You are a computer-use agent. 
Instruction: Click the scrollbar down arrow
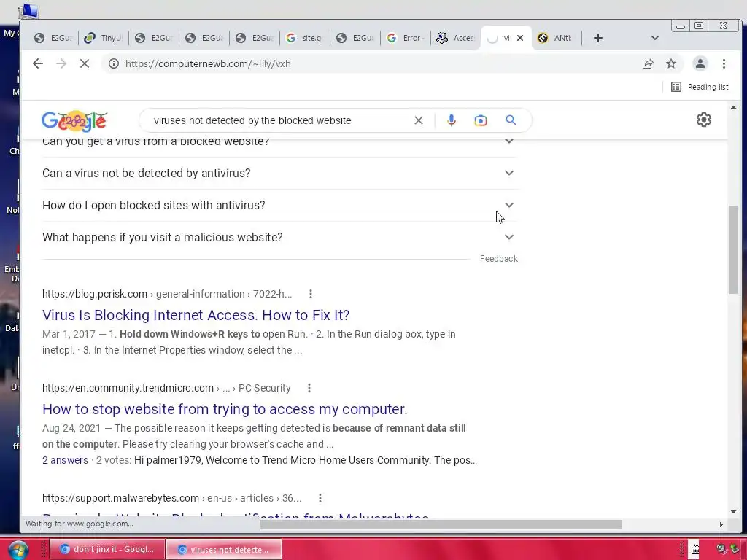tap(733, 512)
